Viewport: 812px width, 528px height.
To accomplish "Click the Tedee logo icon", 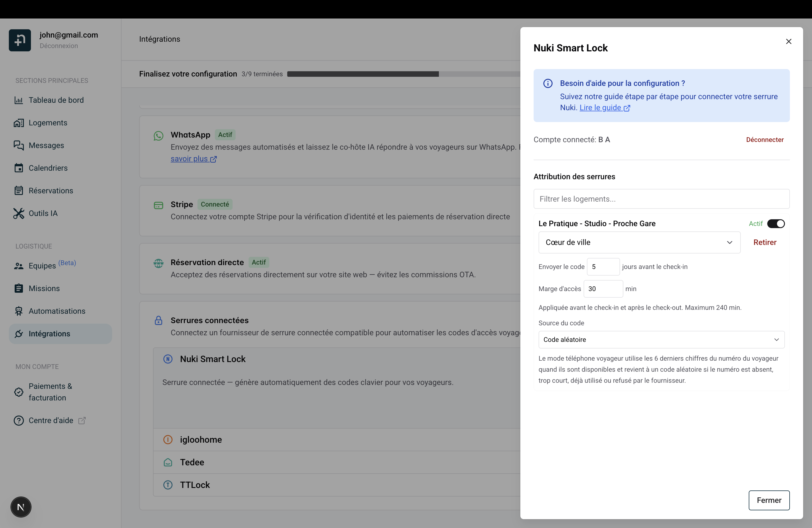I will 168,463.
